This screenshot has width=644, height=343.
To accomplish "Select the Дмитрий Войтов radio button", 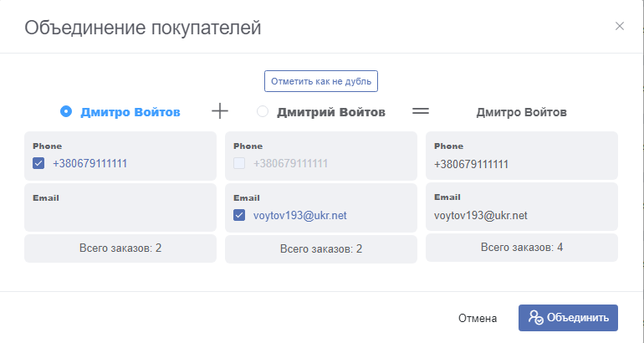I will [x=263, y=111].
